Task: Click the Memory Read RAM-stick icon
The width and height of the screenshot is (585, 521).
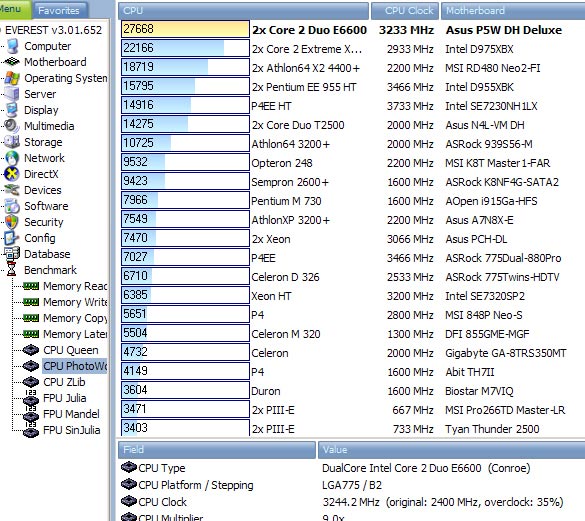Action: coord(31,286)
